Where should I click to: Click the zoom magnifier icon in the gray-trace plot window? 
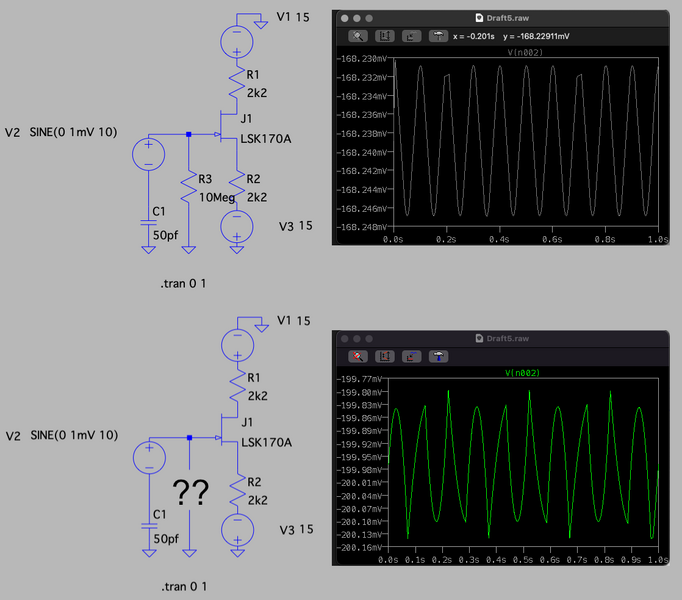point(358,36)
